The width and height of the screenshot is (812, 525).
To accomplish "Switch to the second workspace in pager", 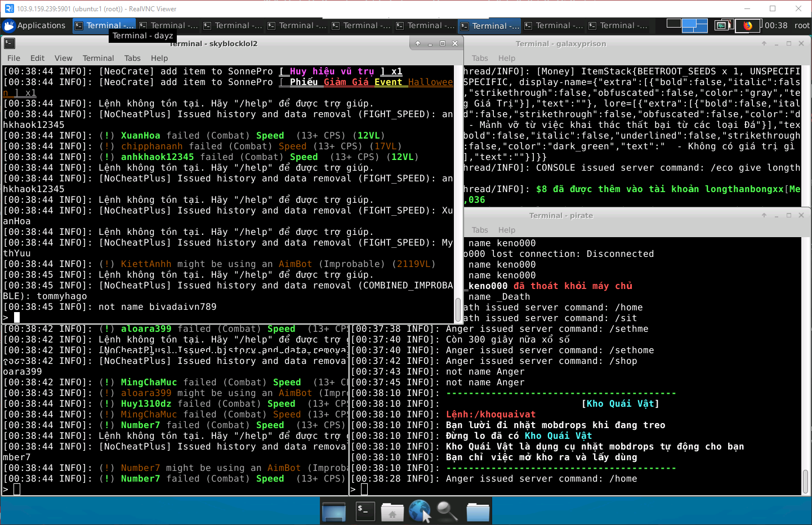I will [695, 25].
